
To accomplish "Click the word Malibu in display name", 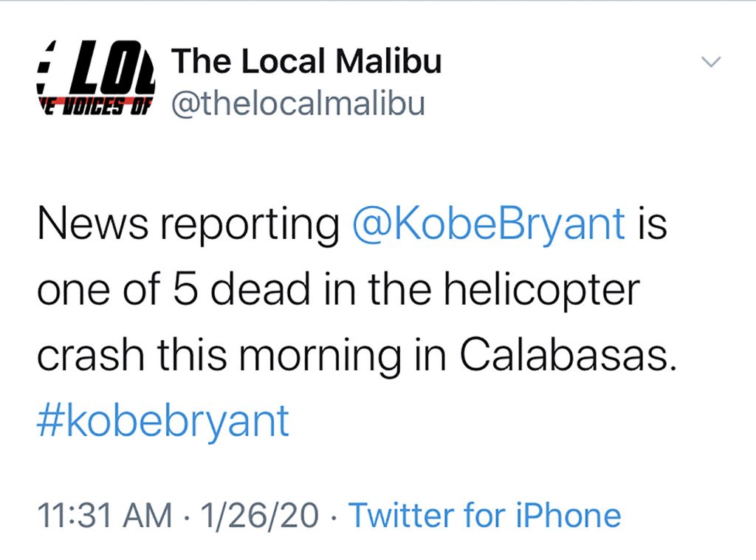I will pyautogui.click(x=388, y=61).
